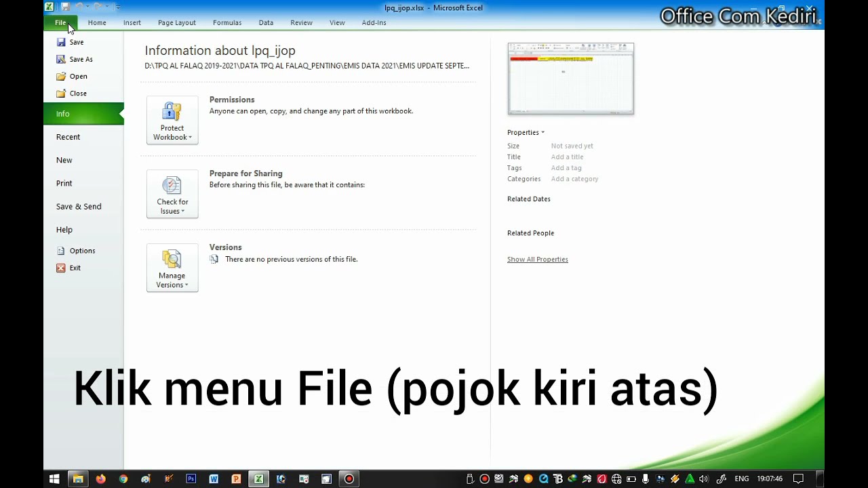Image resolution: width=868 pixels, height=488 pixels.
Task: Click the 'Prepare for Sharing' heading
Action: pyautogui.click(x=246, y=174)
